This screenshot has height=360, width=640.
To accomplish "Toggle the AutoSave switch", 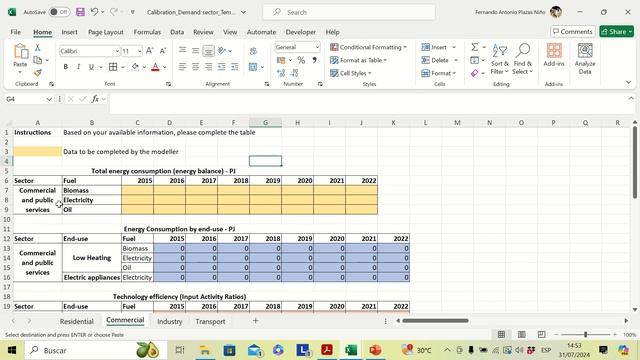I will click(x=59, y=12).
